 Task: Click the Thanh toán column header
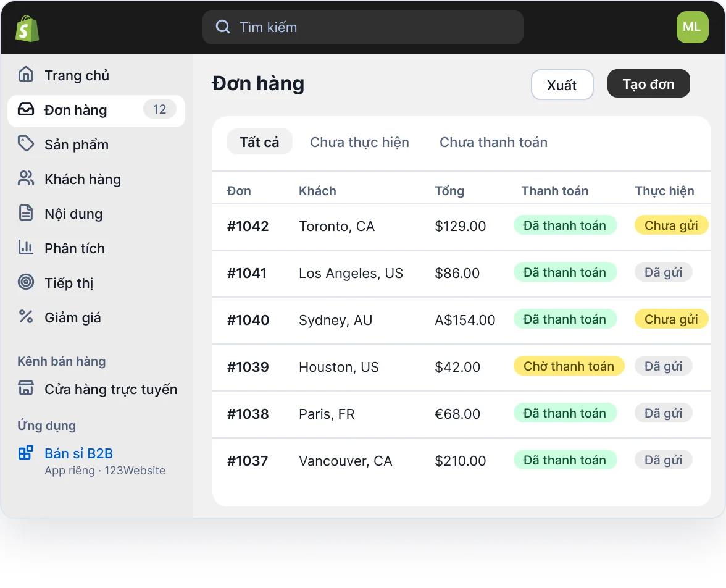click(x=554, y=191)
